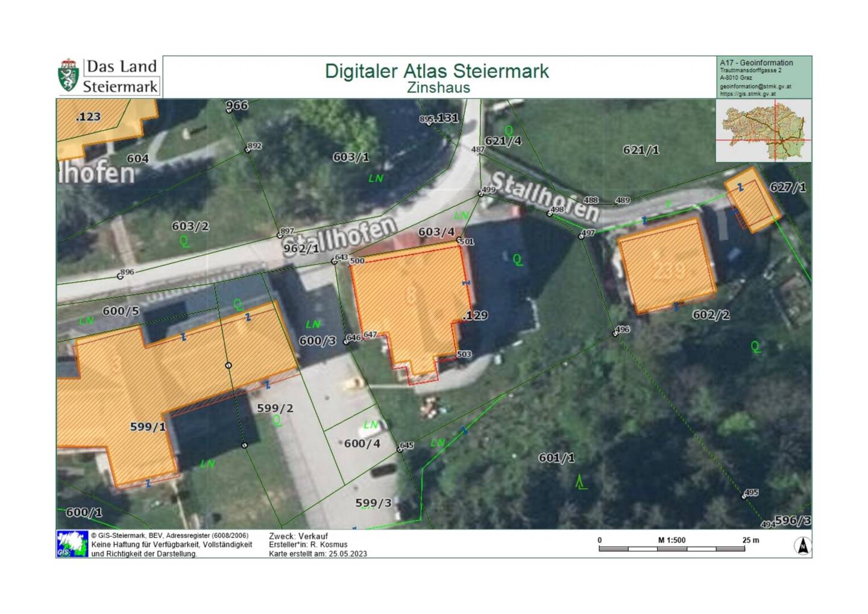Image resolution: width=868 pixels, height=614 pixels.
Task: Click building number .131
Action: (x=447, y=118)
